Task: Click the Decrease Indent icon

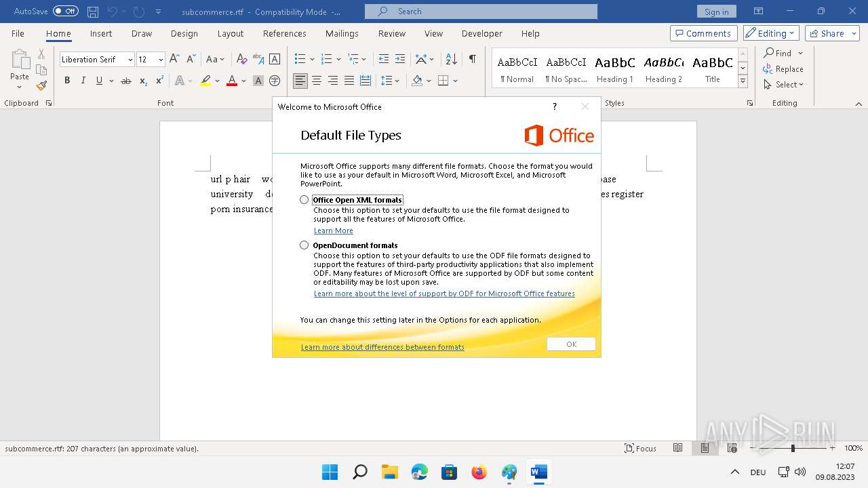Action: 384,60
